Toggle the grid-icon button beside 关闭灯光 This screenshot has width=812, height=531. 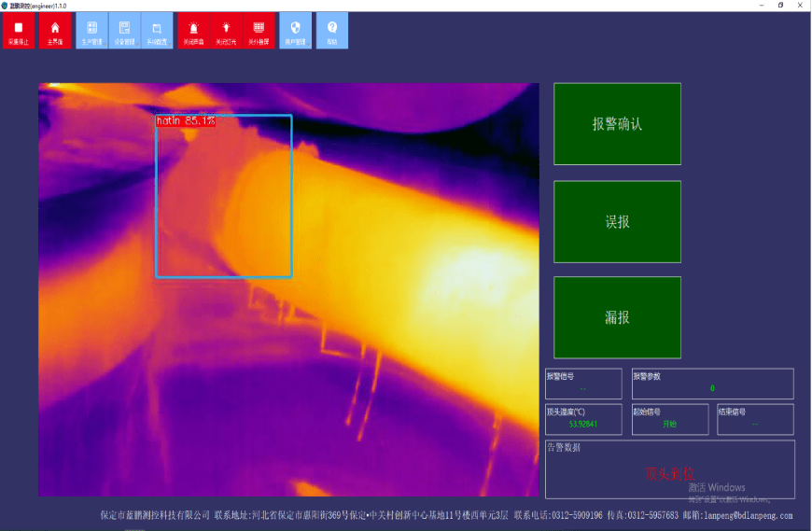259,31
